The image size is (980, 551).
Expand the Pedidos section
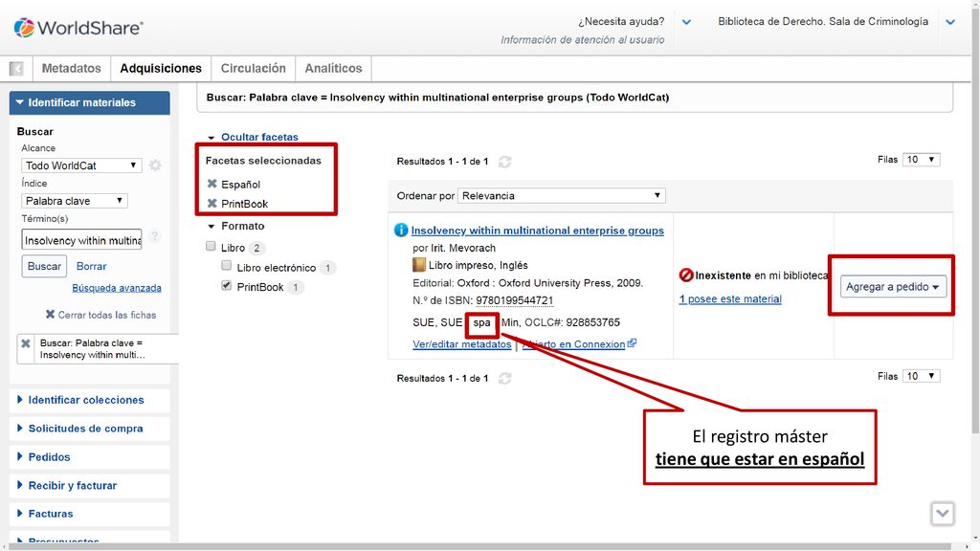pos(89,456)
